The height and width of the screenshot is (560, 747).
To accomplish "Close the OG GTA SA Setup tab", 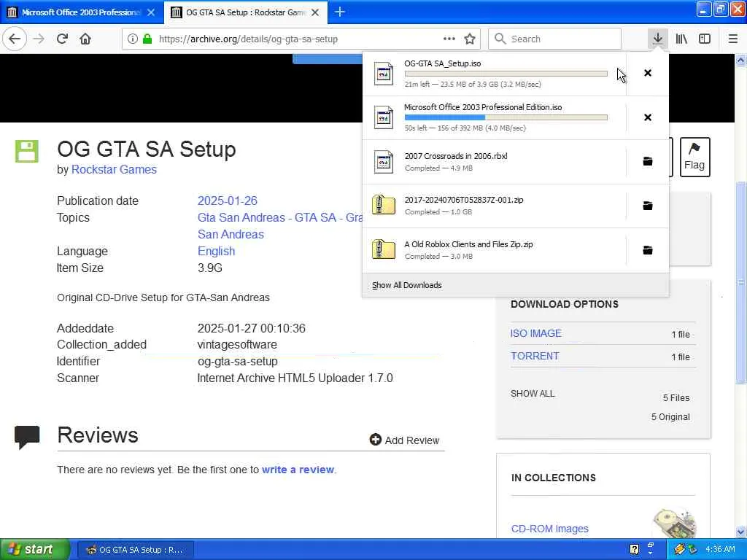I will [315, 12].
